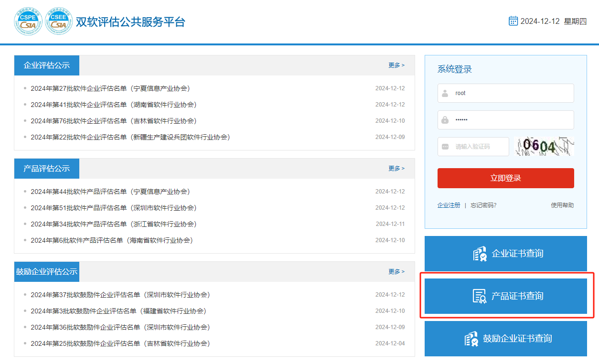Screen dimensions: 599x364
Task: Expand more under 企业评估公示
Action: pyautogui.click(x=396, y=65)
